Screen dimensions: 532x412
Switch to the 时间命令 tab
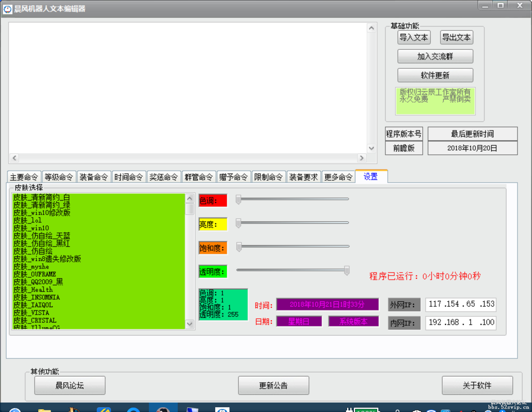point(129,176)
